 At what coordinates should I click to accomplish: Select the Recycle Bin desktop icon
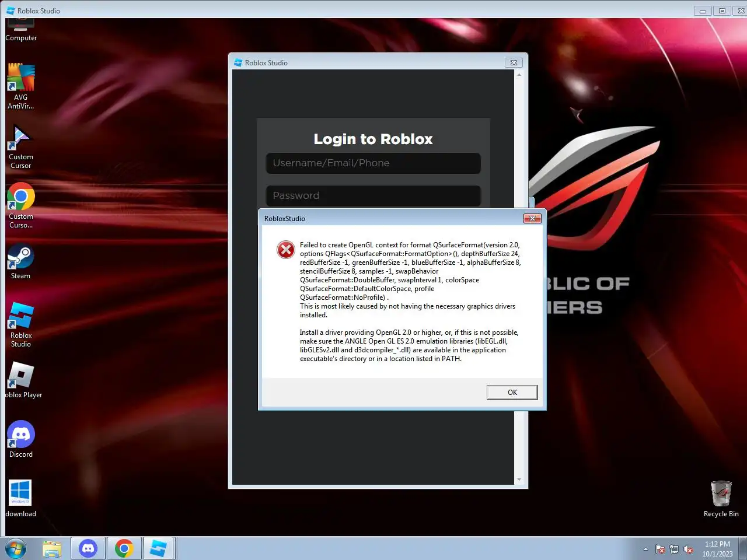point(721,499)
